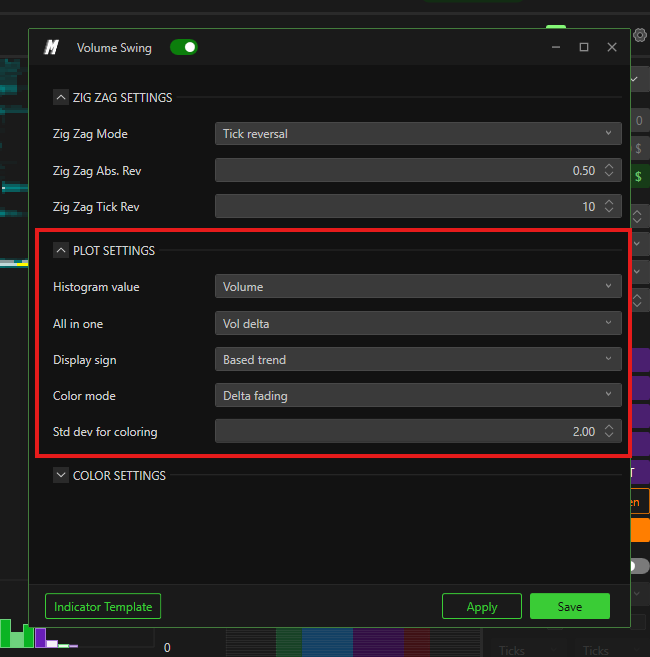Click the All in one label
The height and width of the screenshot is (657, 650).
point(78,323)
